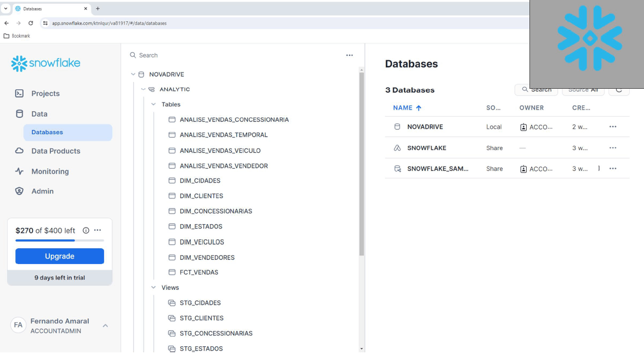Select the ANALISE_VENDAS_VEICULO table

tap(220, 151)
